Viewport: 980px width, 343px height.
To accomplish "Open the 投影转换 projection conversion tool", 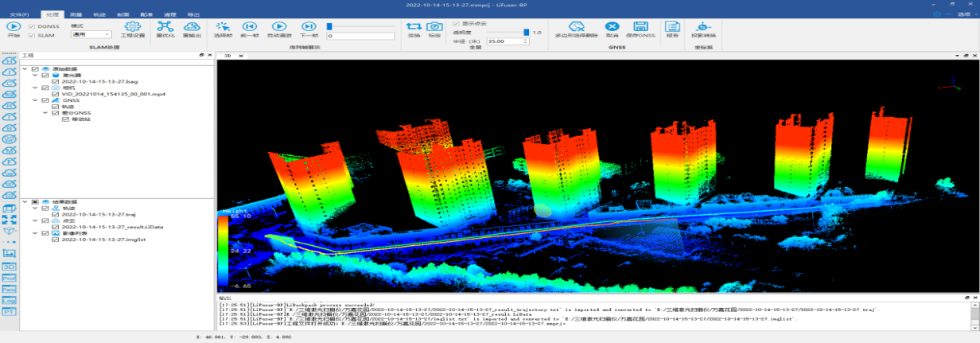I will pos(703,28).
